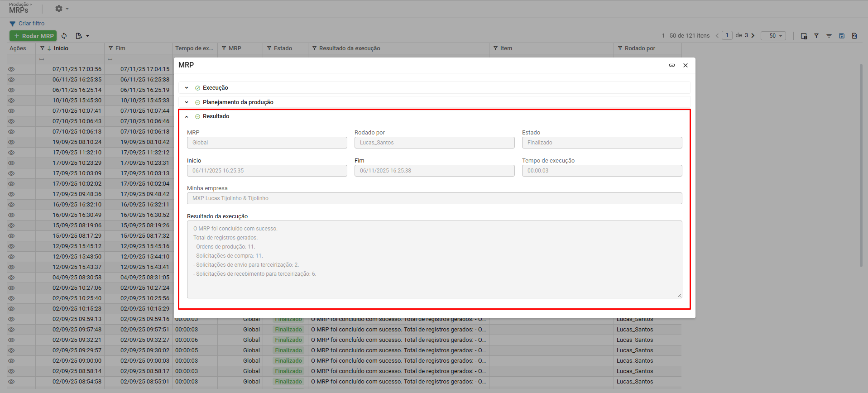Click the restore layout document icon
The width and height of the screenshot is (868, 393).
tap(854, 36)
